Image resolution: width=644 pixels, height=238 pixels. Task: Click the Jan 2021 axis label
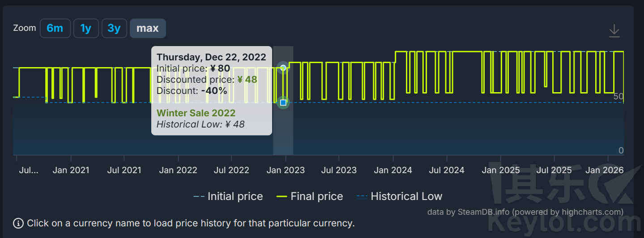click(x=71, y=170)
